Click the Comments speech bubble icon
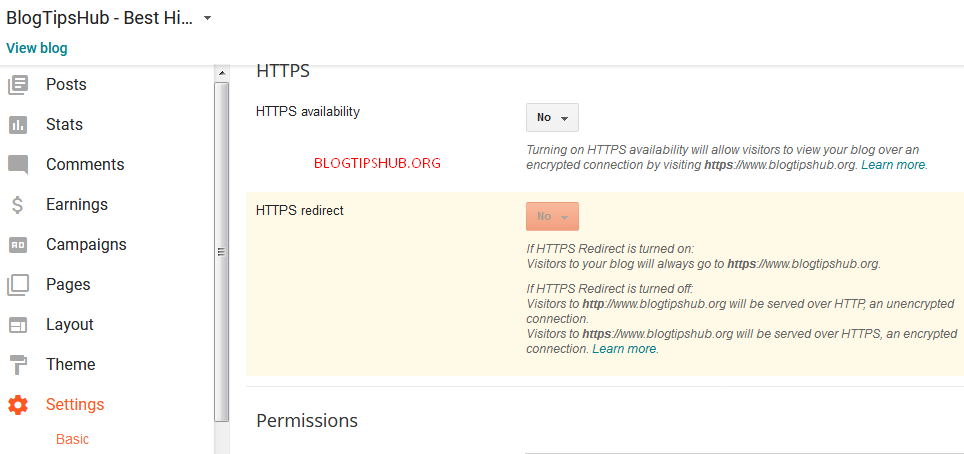Viewport: 964px width, 454px height. coord(18,165)
